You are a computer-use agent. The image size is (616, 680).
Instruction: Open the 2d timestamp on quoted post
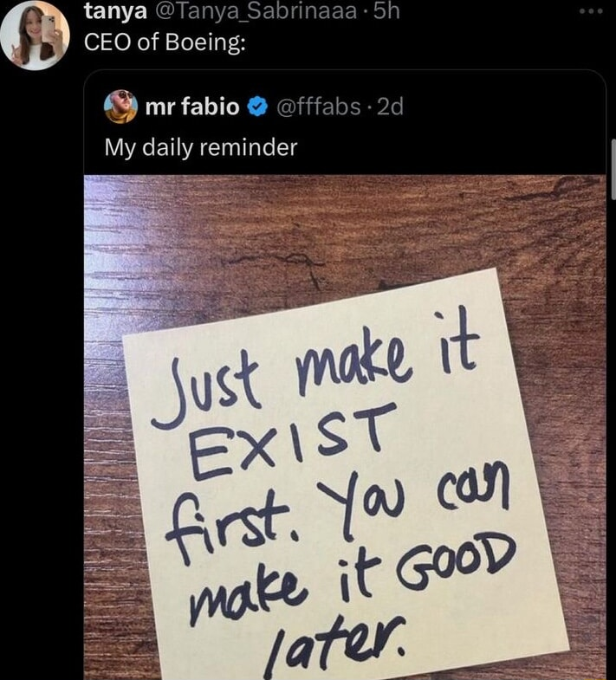390,107
